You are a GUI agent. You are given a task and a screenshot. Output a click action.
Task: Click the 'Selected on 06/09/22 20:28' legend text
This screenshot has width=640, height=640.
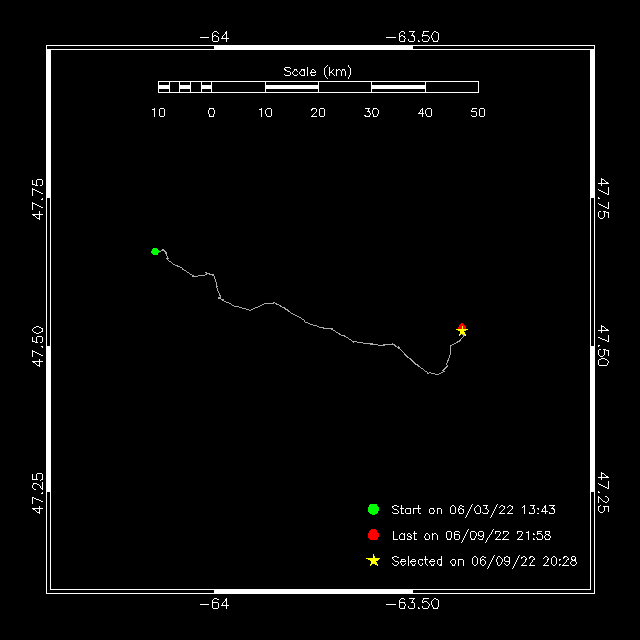(x=484, y=562)
